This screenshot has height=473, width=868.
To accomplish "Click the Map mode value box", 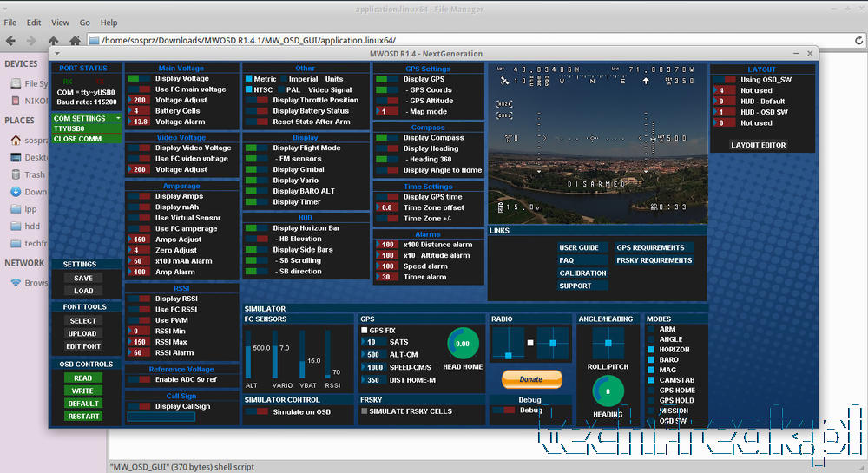I will coord(387,112).
